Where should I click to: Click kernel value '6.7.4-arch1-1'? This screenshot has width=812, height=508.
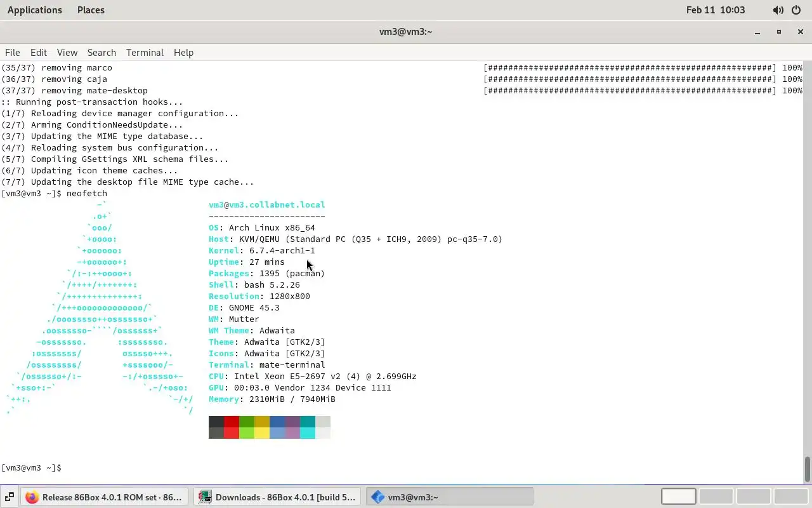pos(282,251)
